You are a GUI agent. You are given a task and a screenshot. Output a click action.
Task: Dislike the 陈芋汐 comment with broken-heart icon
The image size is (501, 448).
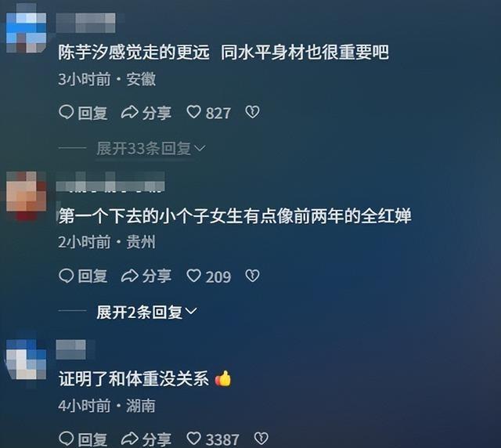252,112
